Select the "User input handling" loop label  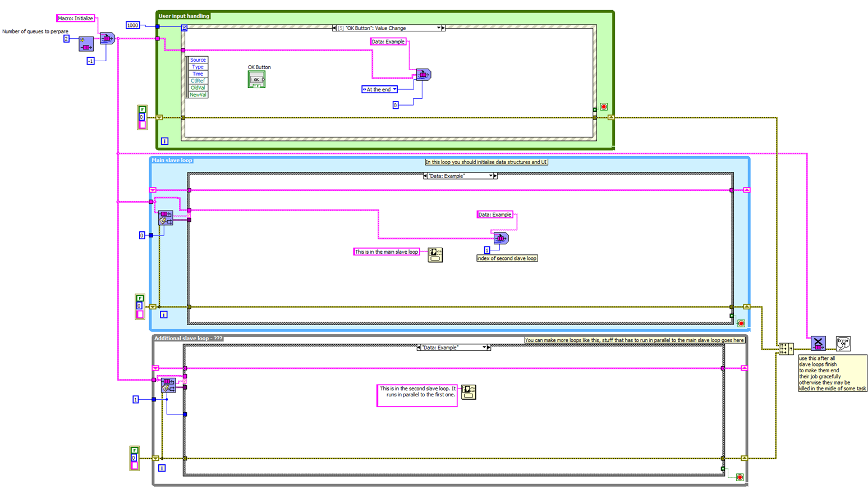point(183,16)
